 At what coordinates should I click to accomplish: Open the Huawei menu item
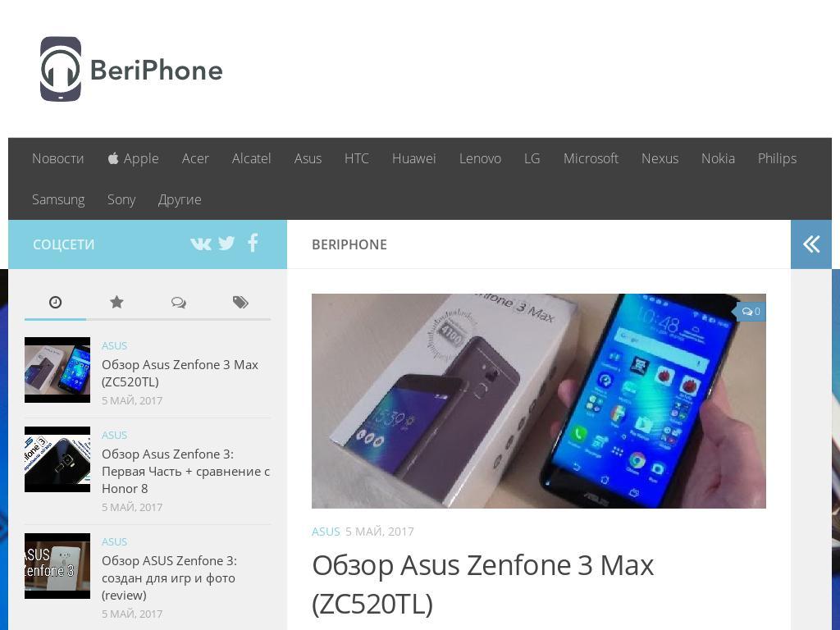pyautogui.click(x=413, y=158)
